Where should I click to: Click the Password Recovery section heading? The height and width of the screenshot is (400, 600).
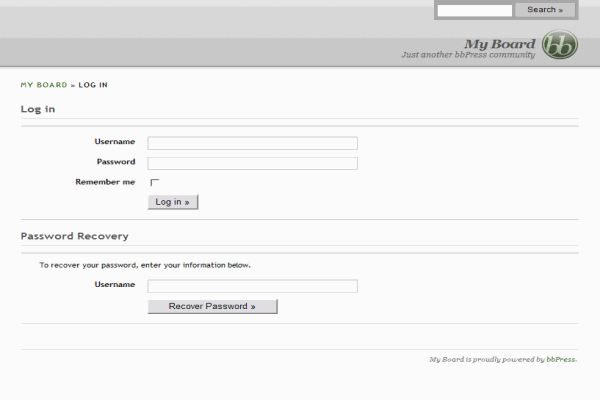point(74,236)
